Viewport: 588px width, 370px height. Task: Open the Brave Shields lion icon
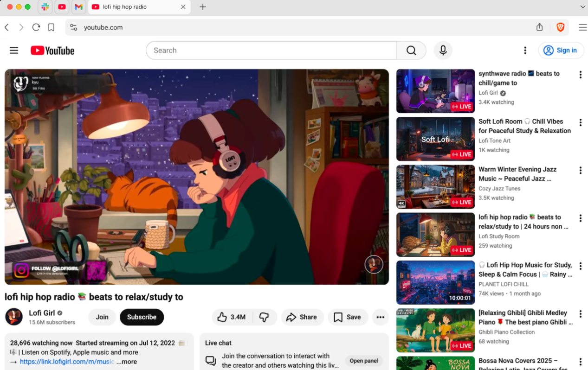click(561, 27)
